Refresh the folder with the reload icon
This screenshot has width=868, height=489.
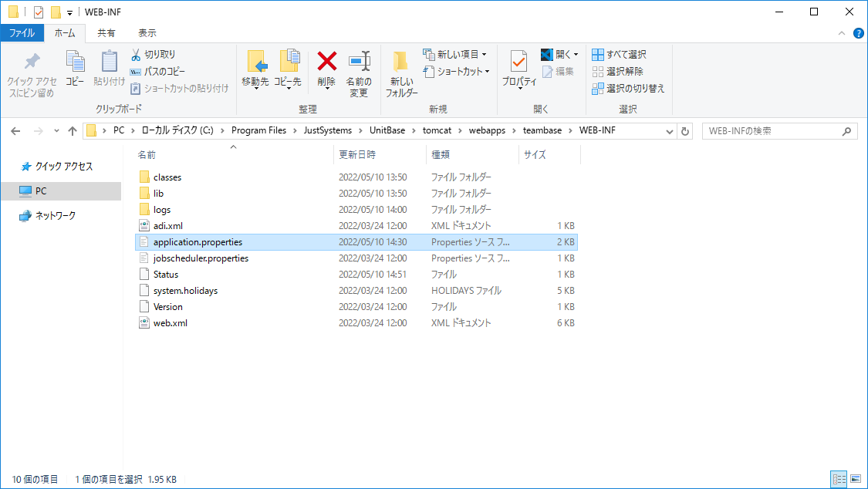[x=685, y=131]
